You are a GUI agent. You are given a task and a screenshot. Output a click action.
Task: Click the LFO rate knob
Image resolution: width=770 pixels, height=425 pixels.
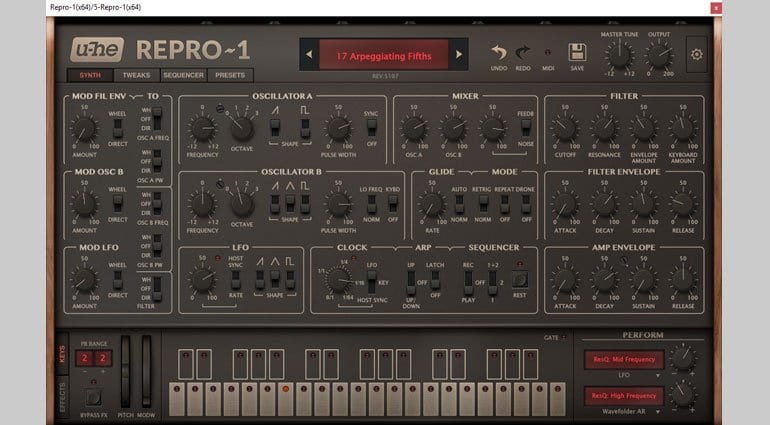tap(202, 280)
